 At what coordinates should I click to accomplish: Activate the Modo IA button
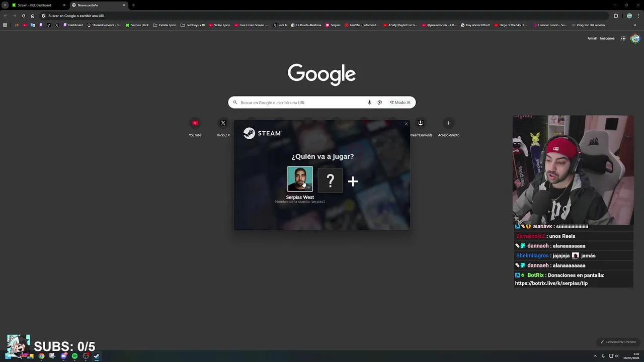(400, 103)
